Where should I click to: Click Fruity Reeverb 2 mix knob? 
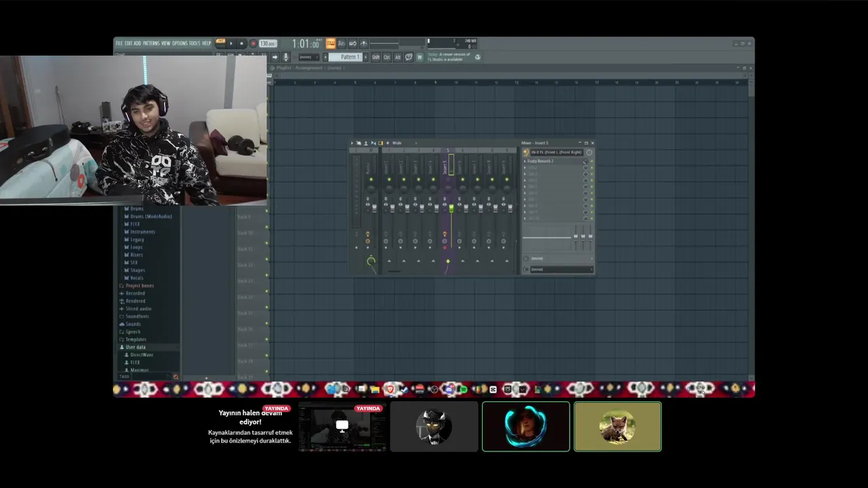(586, 161)
